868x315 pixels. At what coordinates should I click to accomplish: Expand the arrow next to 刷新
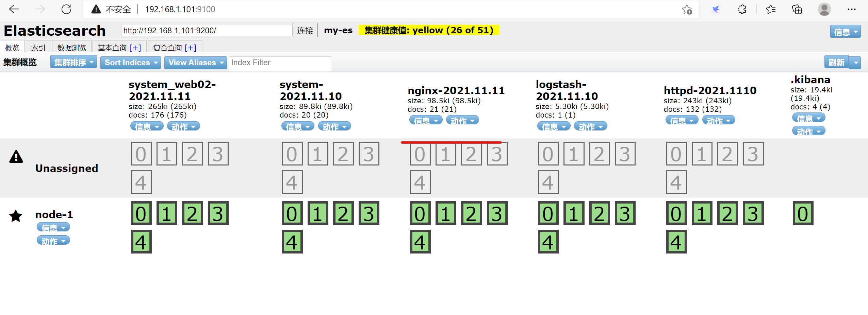coord(855,63)
